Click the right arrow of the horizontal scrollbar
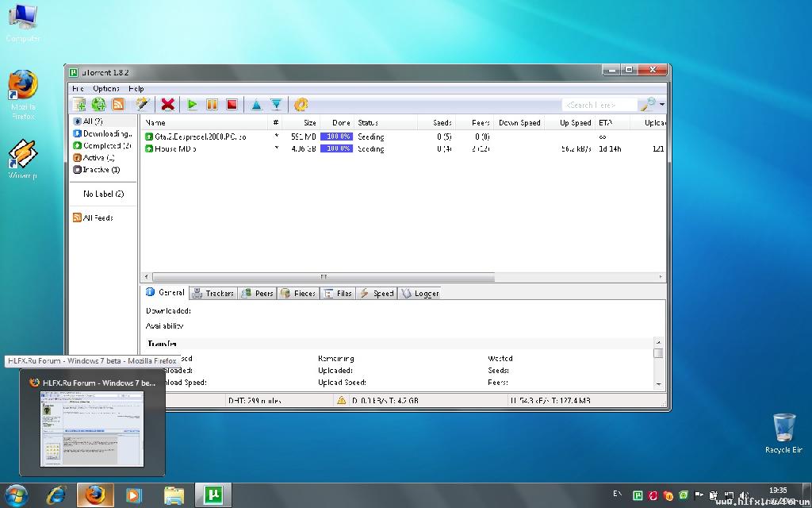 pos(661,277)
